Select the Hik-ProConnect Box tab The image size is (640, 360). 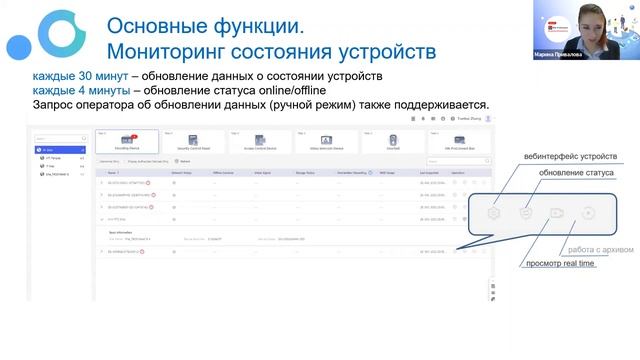pyautogui.click(x=460, y=142)
